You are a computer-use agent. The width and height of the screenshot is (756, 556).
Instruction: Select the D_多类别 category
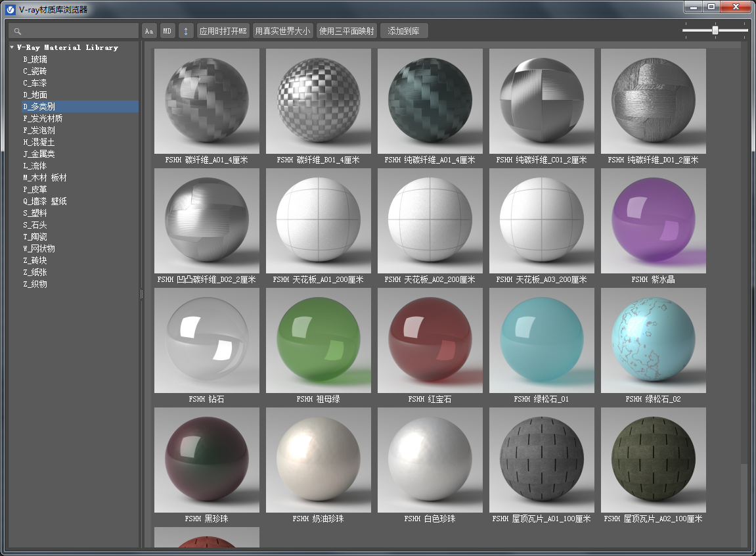click(x=79, y=106)
